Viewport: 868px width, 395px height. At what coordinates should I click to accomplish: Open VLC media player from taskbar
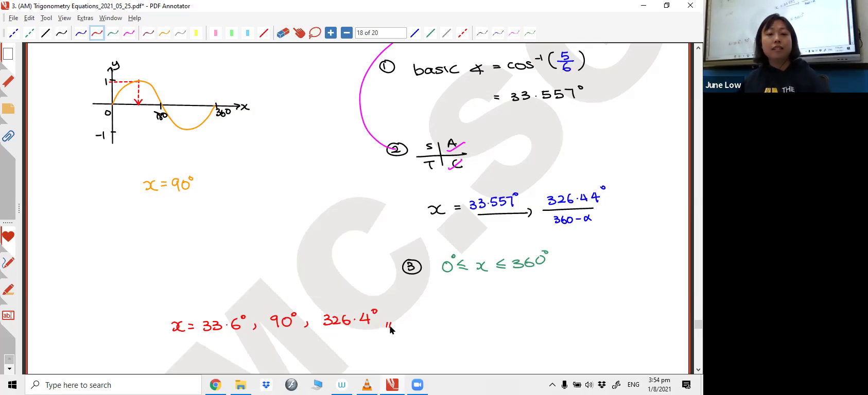367,385
